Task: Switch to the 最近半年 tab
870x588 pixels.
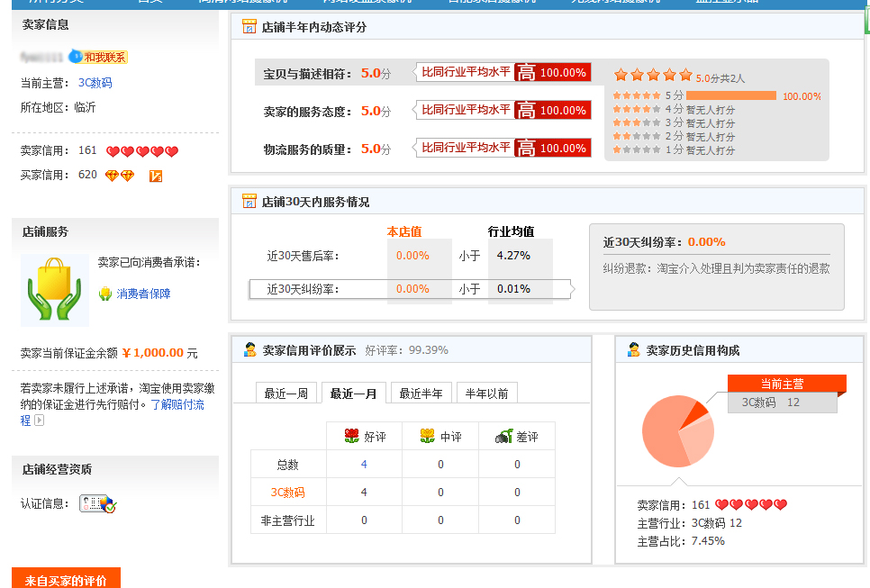Action: (421, 394)
